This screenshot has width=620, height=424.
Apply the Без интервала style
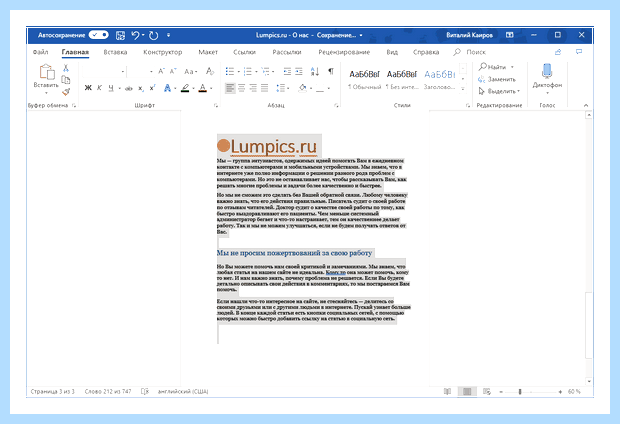tap(402, 80)
